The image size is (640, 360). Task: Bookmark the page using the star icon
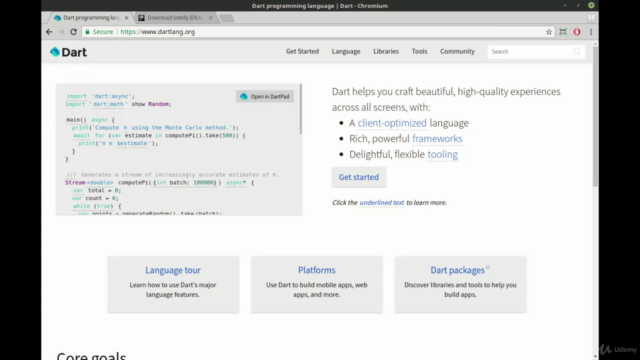click(x=549, y=32)
